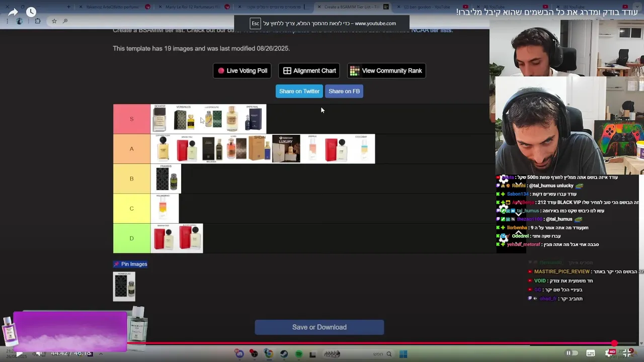Pick the unranked perfume below Pin Images
Viewport: 644px width, 362px height.
point(124,287)
